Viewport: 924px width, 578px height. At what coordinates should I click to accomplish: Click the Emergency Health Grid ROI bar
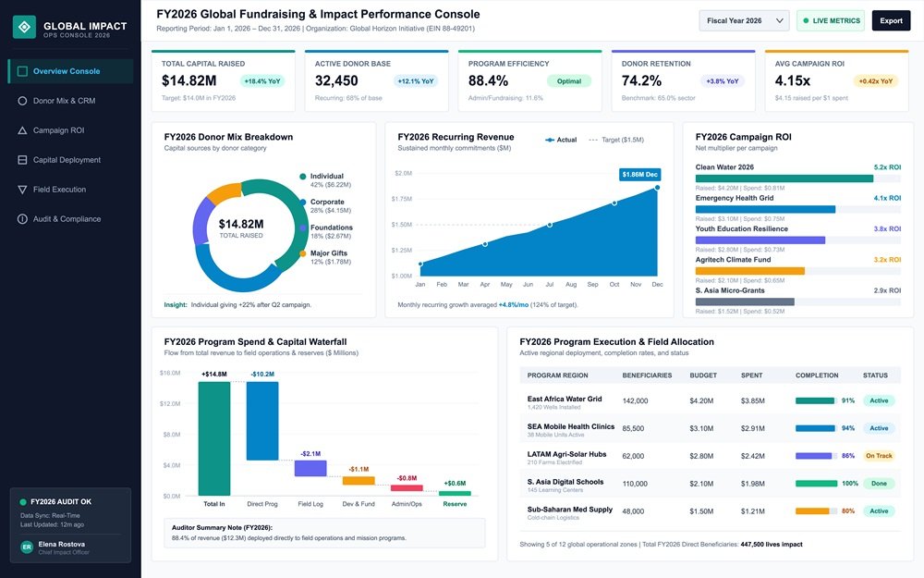(x=765, y=209)
